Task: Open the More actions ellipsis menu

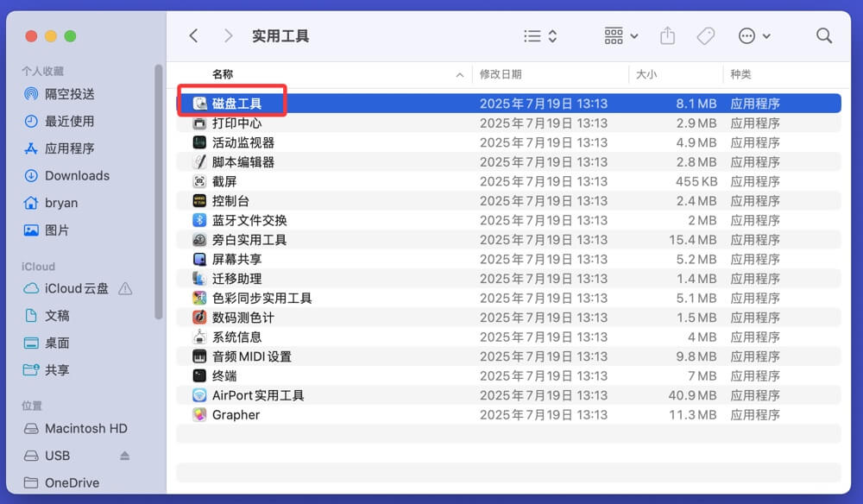Action: (747, 35)
